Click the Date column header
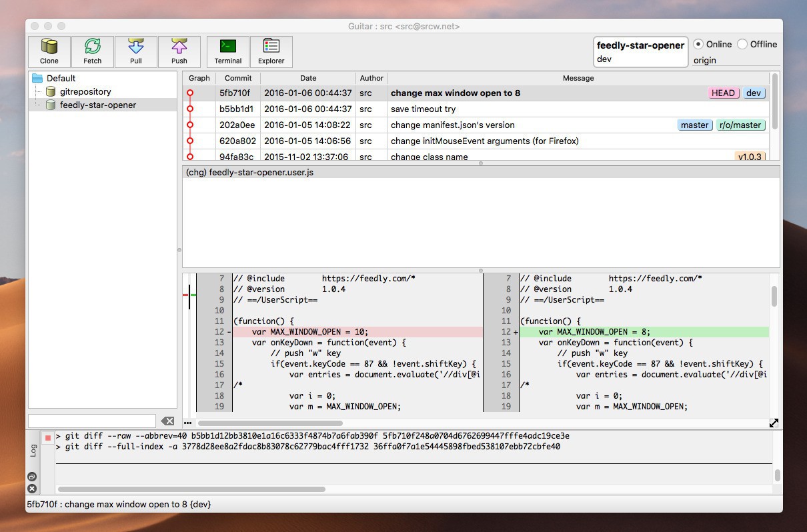 [x=308, y=78]
